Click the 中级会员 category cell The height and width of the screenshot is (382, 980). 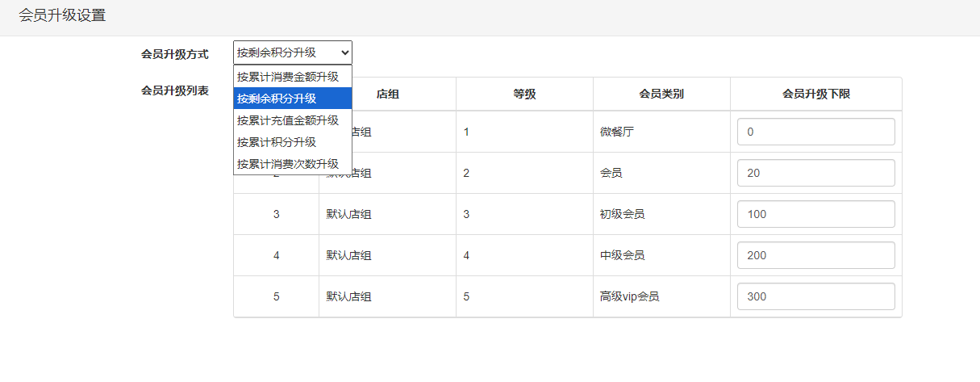tap(622, 255)
